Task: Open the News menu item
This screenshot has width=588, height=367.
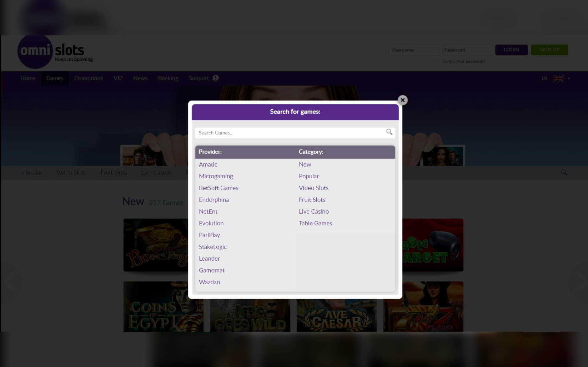Action: [x=140, y=78]
